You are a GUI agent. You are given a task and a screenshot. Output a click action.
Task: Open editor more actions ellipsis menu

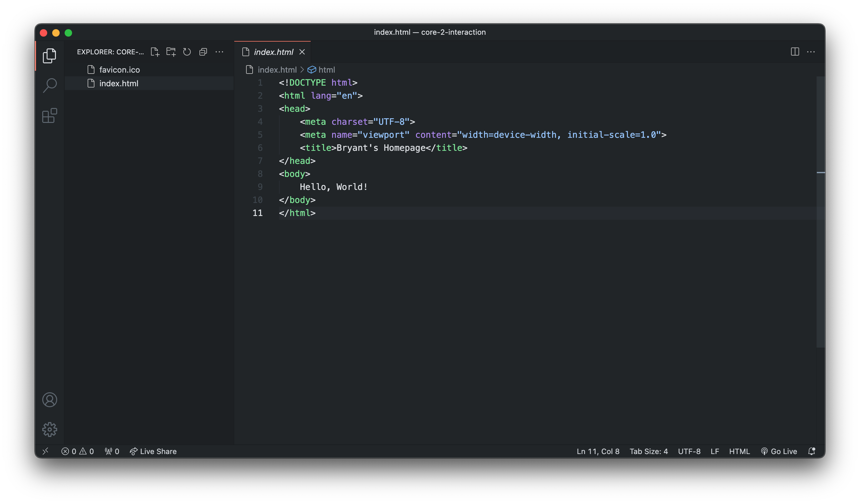coord(811,52)
